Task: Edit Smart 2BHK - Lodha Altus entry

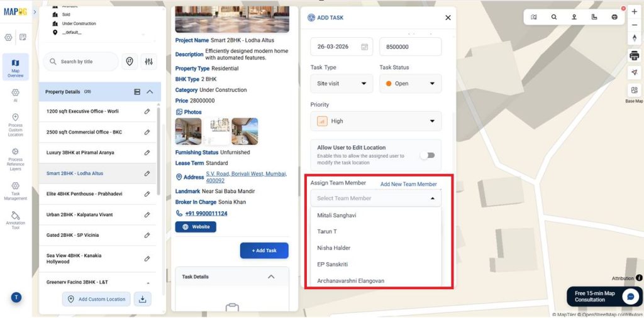Action: pyautogui.click(x=147, y=173)
